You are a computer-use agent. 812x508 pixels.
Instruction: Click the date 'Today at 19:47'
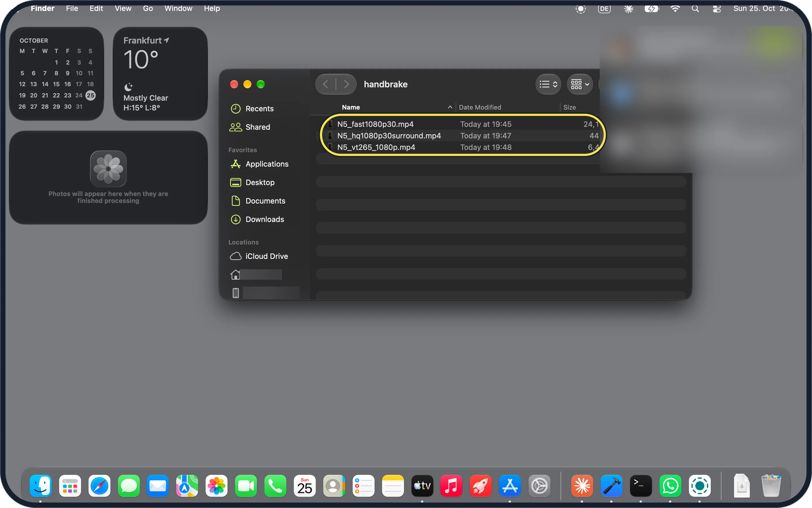pos(486,136)
